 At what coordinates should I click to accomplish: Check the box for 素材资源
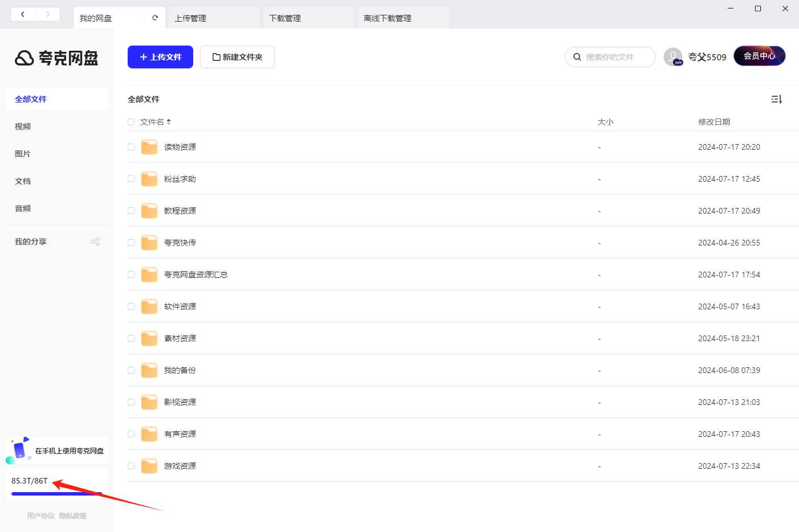point(131,338)
